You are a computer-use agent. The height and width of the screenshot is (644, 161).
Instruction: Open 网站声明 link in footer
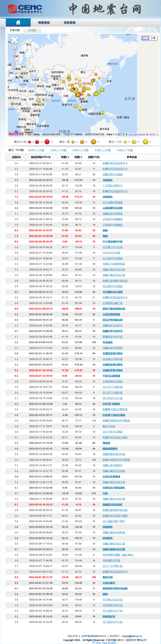[73, 636]
